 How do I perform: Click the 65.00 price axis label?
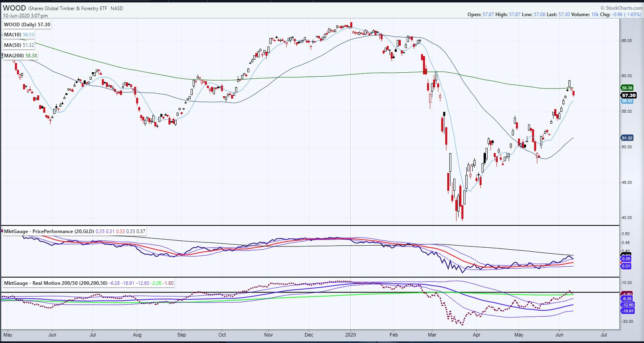tap(627, 40)
